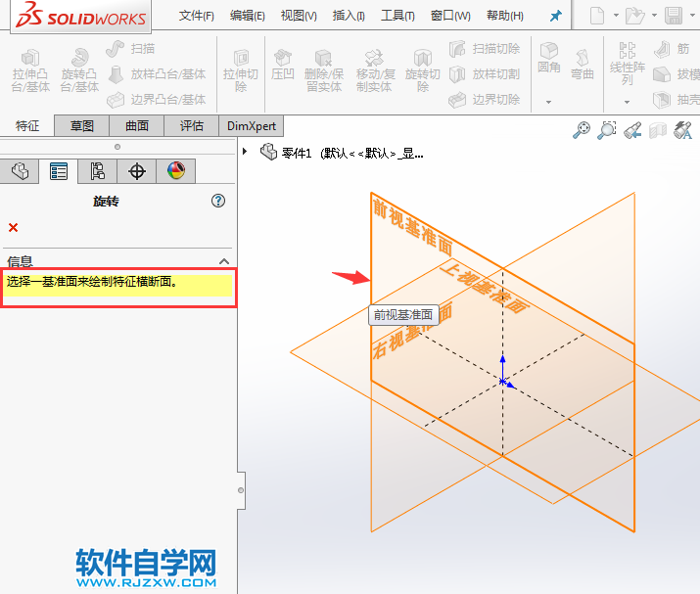Click the New document icon
Viewport: 700px width, 594px height.
click(597, 16)
